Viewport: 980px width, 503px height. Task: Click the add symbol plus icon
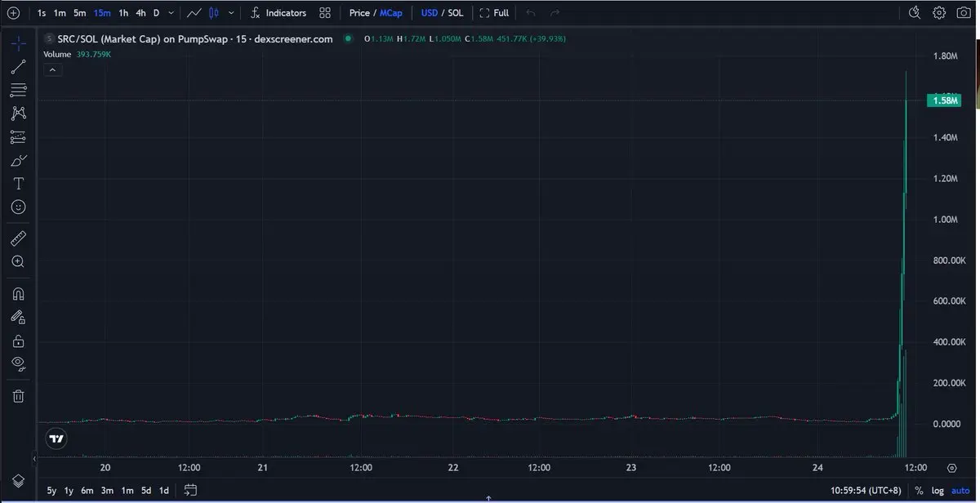click(13, 13)
